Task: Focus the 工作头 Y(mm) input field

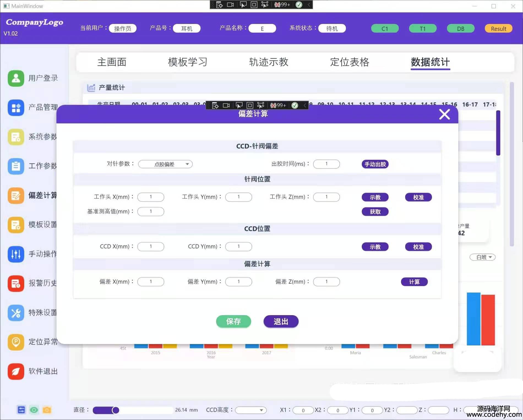Action: click(x=239, y=197)
